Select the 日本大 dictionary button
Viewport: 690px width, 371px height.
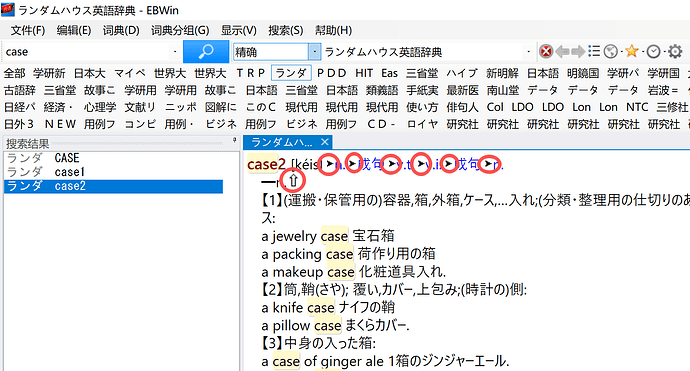tap(89, 73)
